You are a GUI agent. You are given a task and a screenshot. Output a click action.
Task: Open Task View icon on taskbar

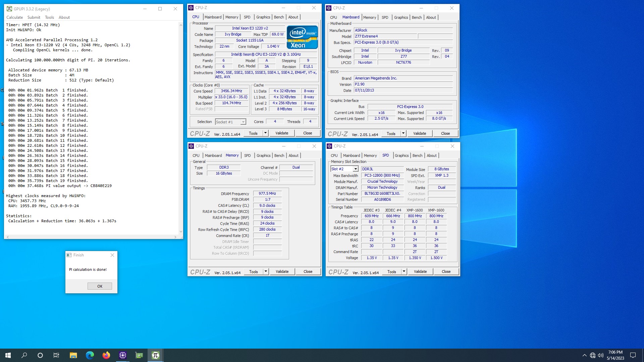[56, 355]
